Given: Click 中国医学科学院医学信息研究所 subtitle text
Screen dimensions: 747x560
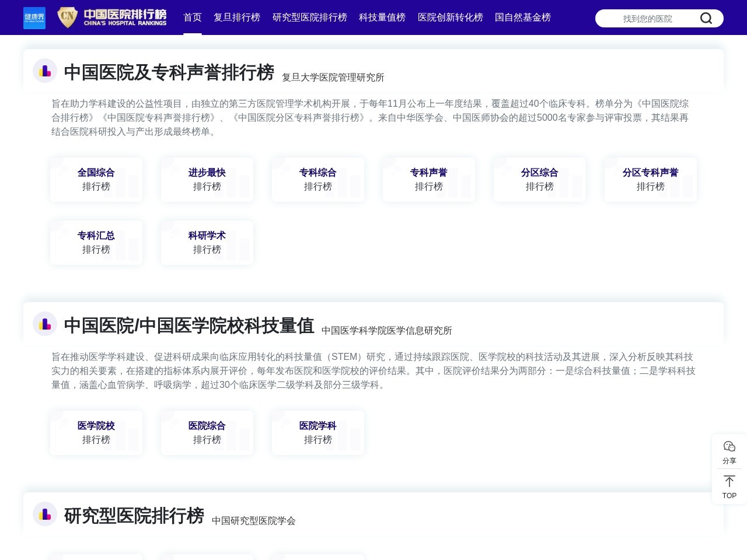Looking at the screenshot, I should (387, 331).
